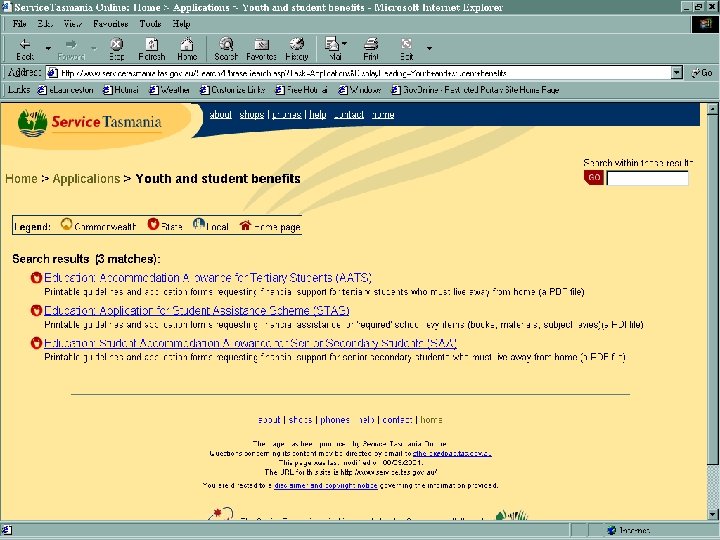Expand the address bar dropdown list
This screenshot has height=540, width=720.
677,73
